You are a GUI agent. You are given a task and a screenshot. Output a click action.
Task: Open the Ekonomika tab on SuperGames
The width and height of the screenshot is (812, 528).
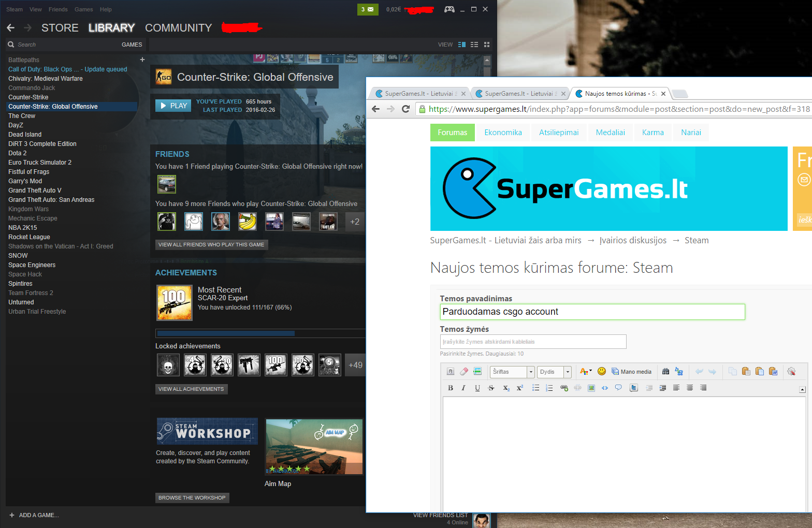[x=503, y=133]
